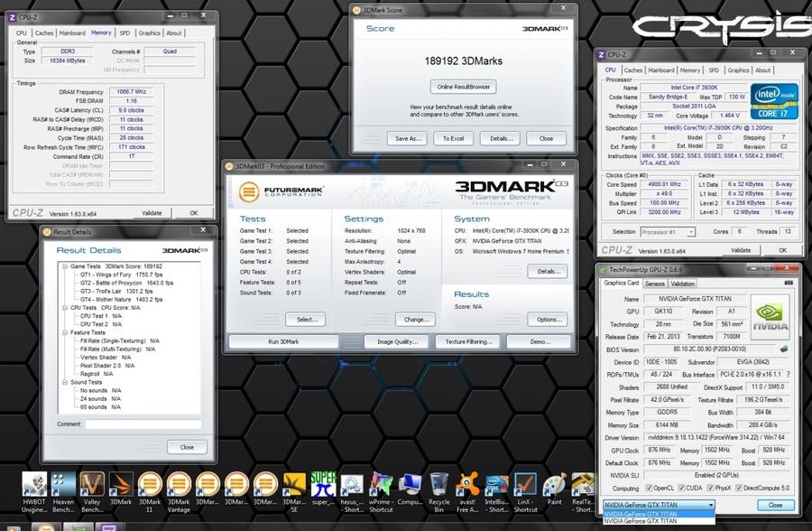The width and height of the screenshot is (812, 531).
Task: Click into the Comment field in Result Details
Action: click(x=143, y=424)
